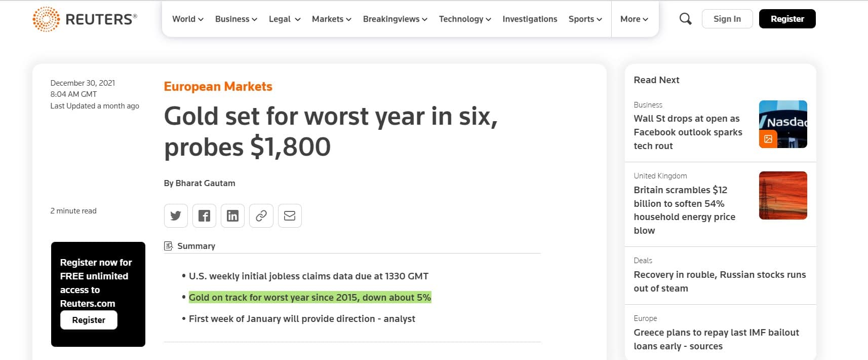Share article on Facebook

(204, 216)
